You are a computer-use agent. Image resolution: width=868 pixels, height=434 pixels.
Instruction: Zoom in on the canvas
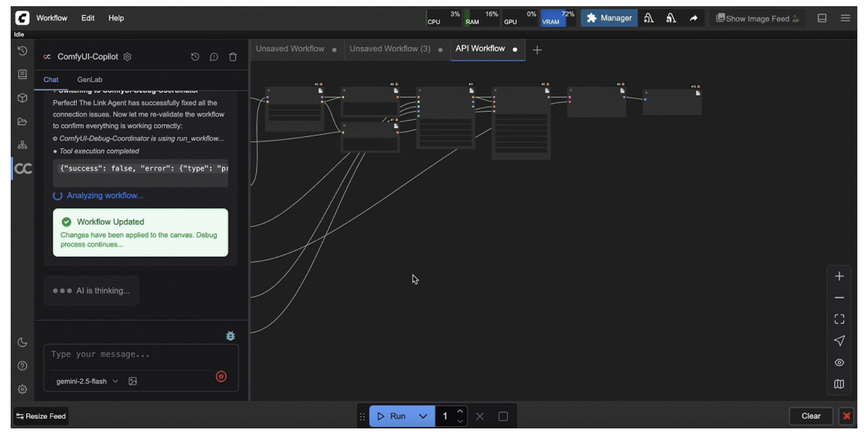(839, 276)
